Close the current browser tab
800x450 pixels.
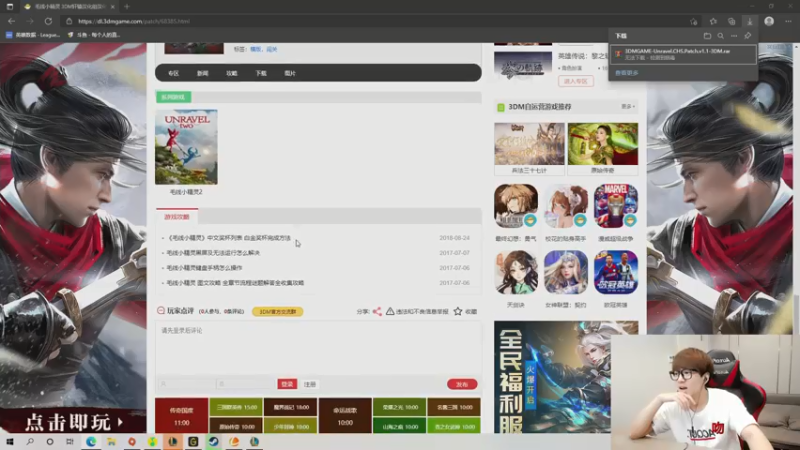112,7
